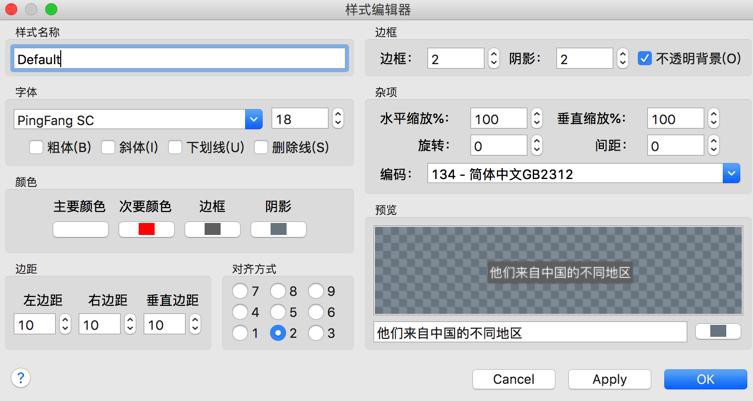The height and width of the screenshot is (401, 753).
Task: Select alignment radio button 7
Action: pos(240,291)
